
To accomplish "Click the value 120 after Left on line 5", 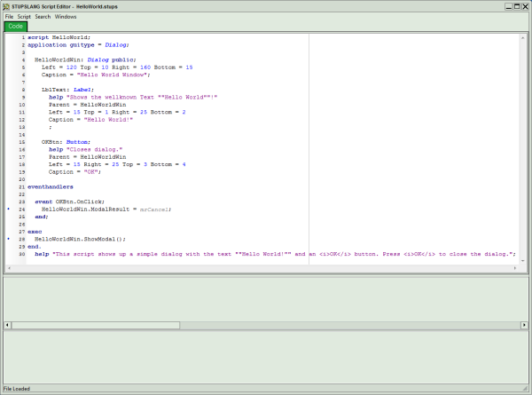I will click(x=72, y=67).
